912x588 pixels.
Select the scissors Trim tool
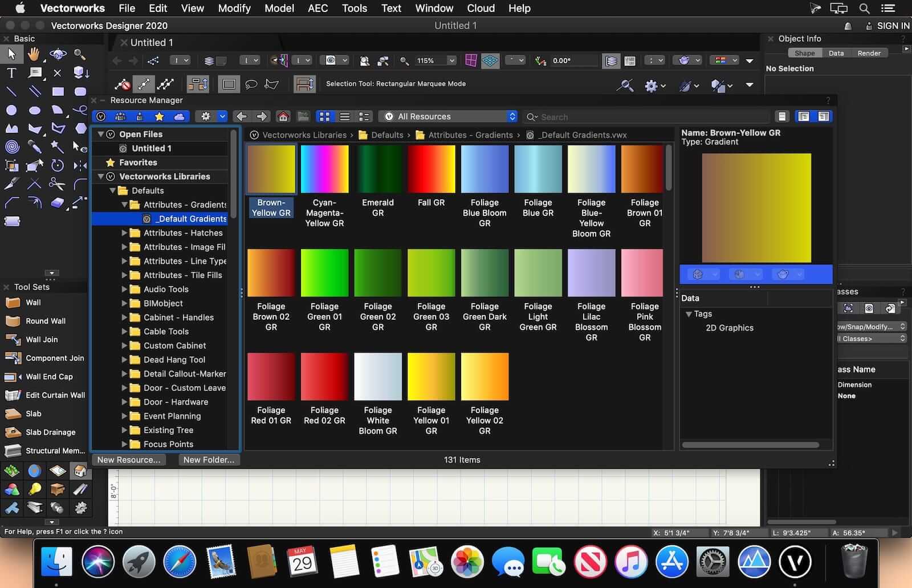[57, 184]
